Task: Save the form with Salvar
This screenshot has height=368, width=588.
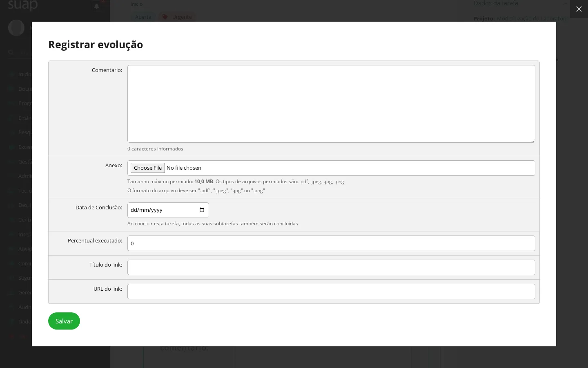Action: (64, 321)
